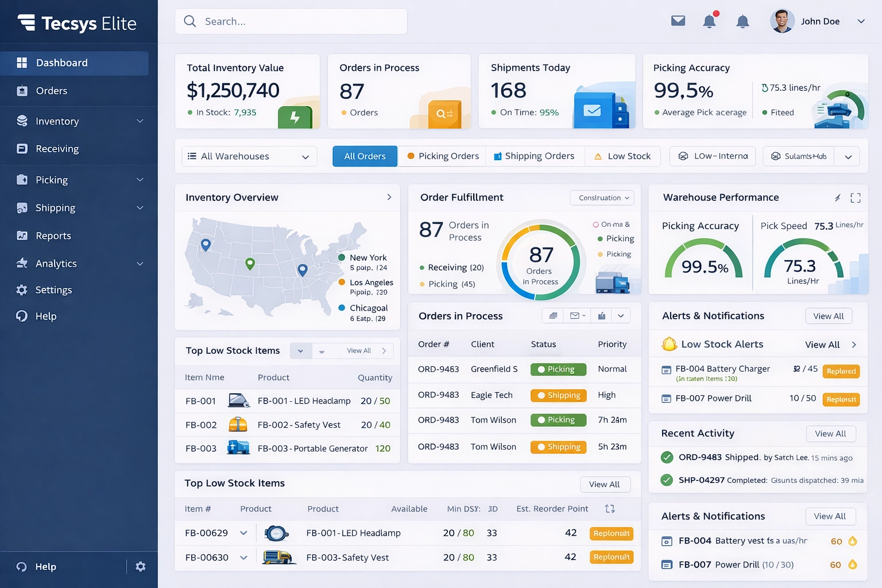The width and height of the screenshot is (882, 588).
Task: Click Replenish button for FB-004 Battery Charger
Action: coord(841,372)
